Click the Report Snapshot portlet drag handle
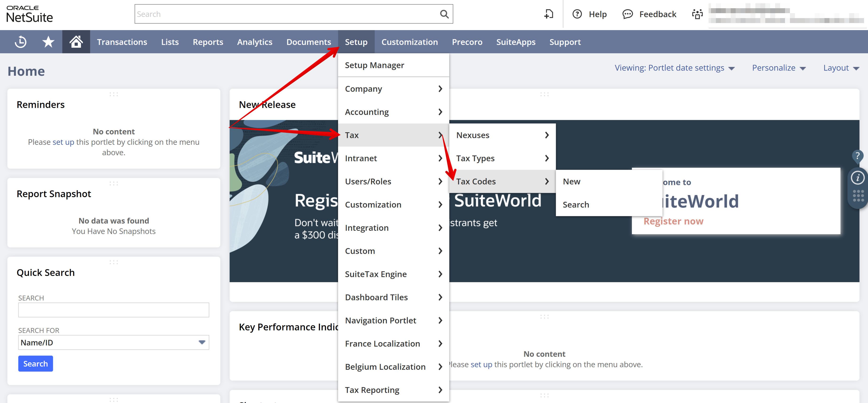868x403 pixels. (x=114, y=184)
